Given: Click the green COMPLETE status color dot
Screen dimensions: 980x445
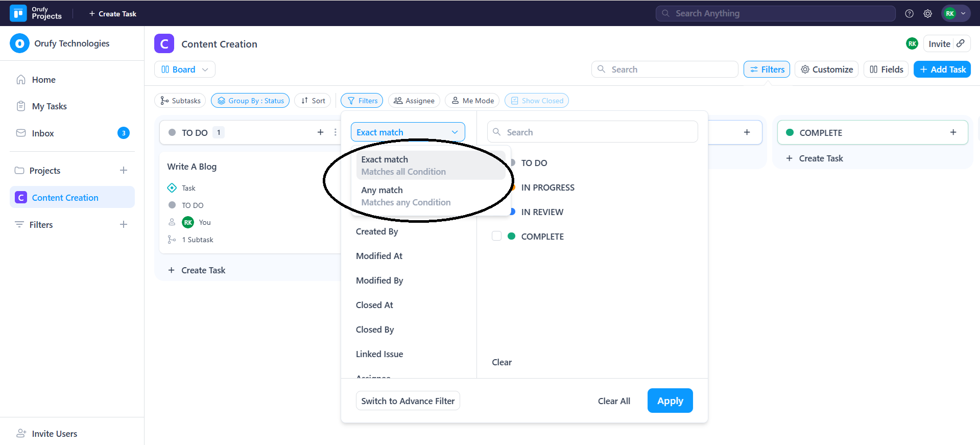Looking at the screenshot, I should point(511,236).
